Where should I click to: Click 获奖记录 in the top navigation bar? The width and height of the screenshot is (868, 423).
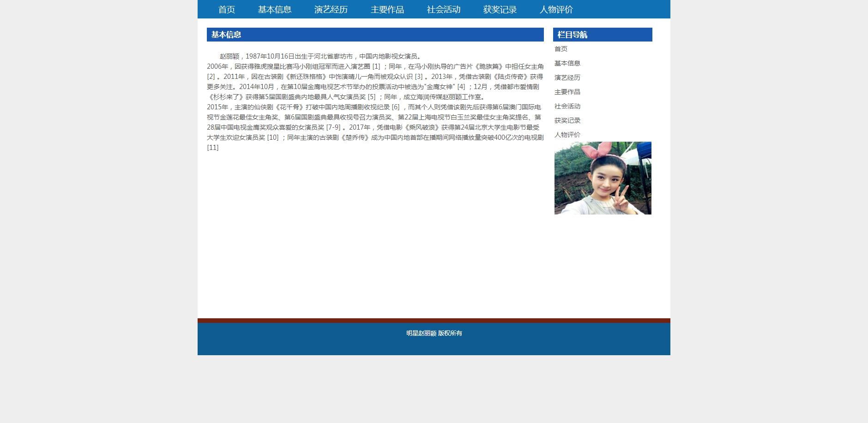[x=500, y=10]
